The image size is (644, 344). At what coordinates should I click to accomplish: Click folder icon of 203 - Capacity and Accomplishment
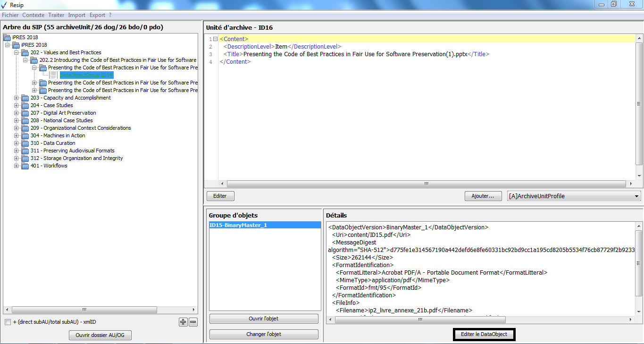pos(25,98)
